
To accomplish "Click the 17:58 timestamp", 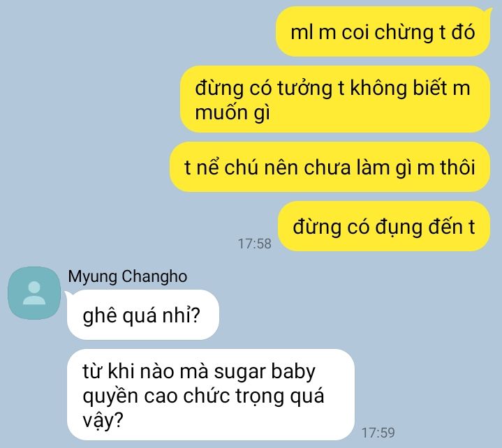I will 255,244.
